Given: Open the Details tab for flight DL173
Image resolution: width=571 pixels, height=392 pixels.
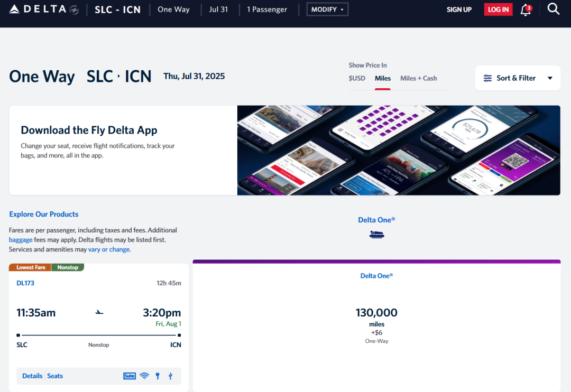Looking at the screenshot, I should tap(32, 376).
